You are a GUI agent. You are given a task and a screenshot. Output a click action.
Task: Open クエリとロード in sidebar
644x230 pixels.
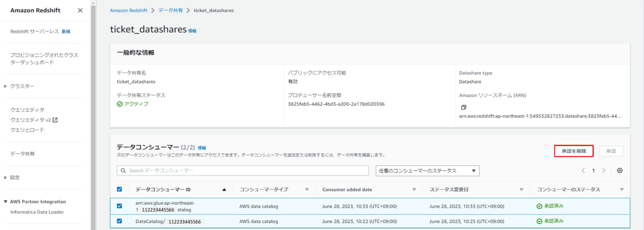click(x=27, y=130)
